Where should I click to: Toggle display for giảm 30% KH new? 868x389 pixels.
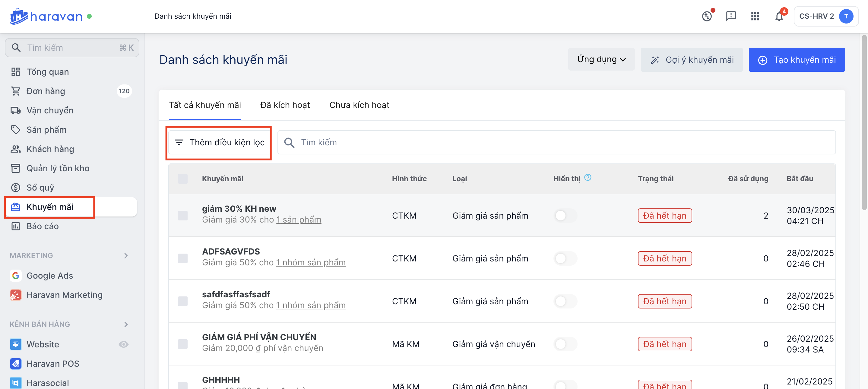[565, 216]
